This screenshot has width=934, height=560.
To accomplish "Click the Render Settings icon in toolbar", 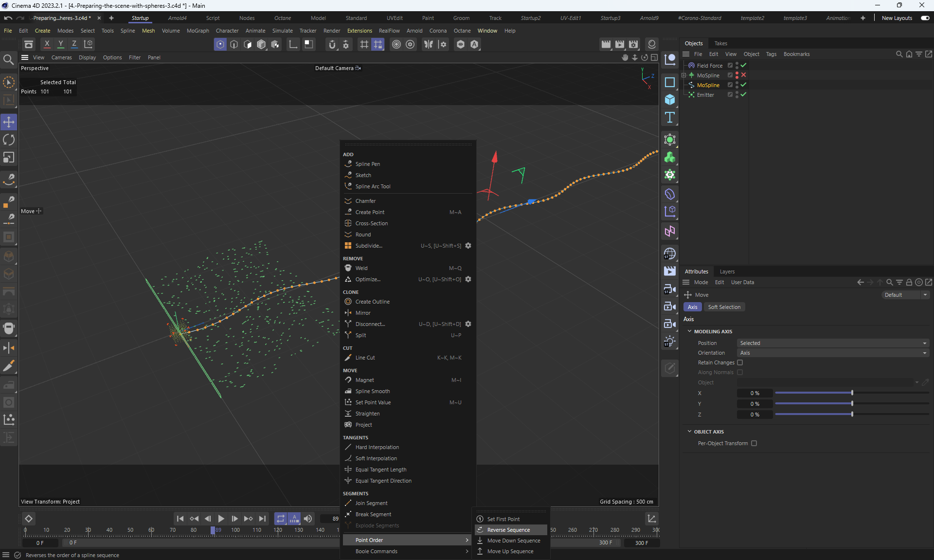I will [633, 44].
